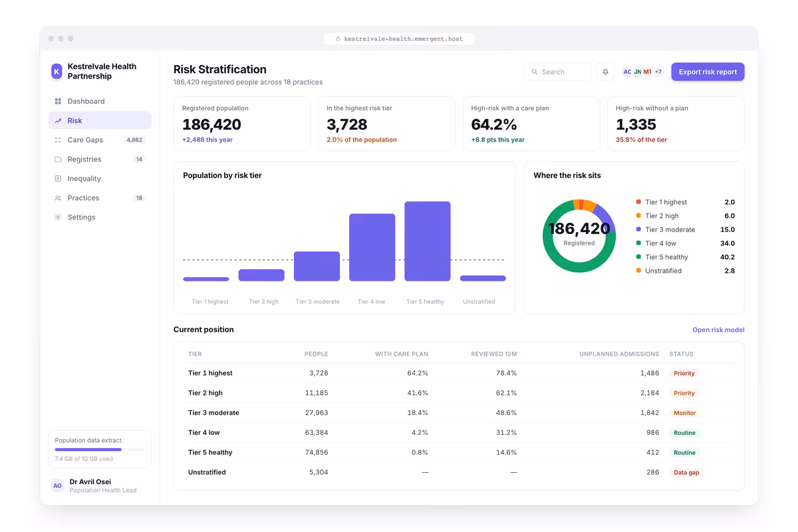
Task: Show the +7 more collaborators
Action: click(x=658, y=72)
